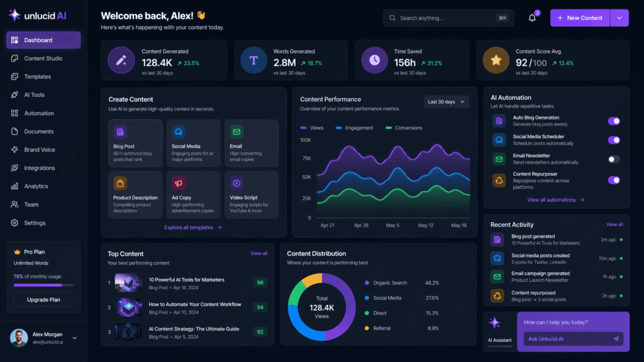Click the Pro Plan crown icon

[x=17, y=251]
